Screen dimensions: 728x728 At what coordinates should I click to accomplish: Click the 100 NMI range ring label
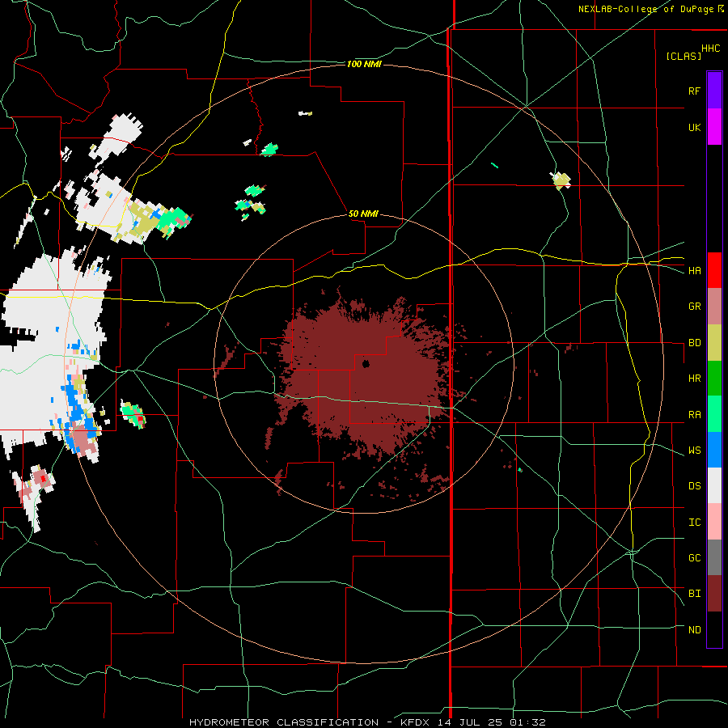pos(364,64)
